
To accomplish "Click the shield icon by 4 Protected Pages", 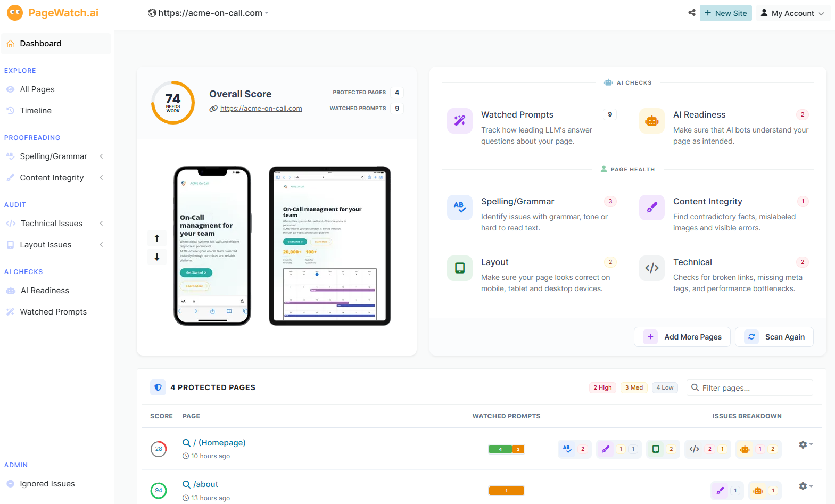I will [x=158, y=387].
